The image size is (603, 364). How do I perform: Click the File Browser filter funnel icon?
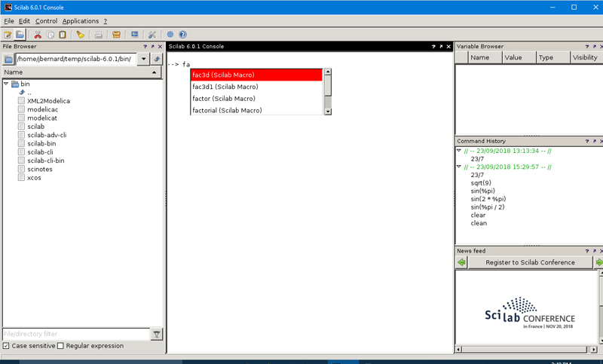tap(157, 334)
